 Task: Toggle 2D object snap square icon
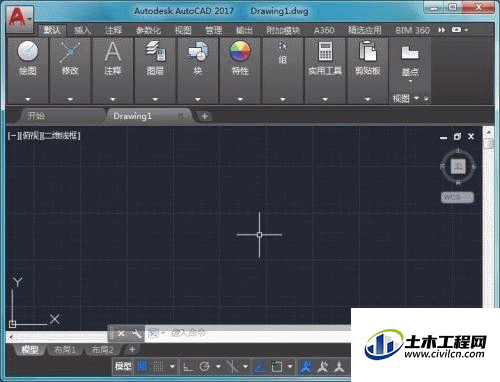coord(277,367)
